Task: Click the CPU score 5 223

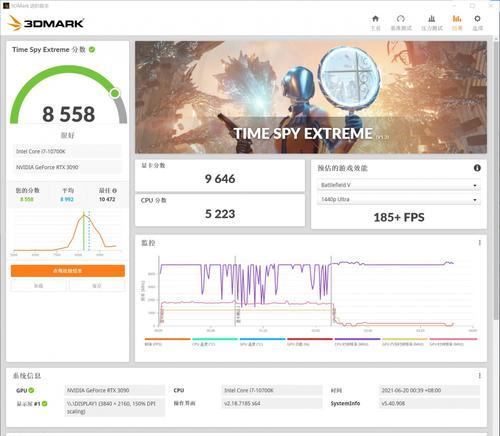Action: point(220,214)
